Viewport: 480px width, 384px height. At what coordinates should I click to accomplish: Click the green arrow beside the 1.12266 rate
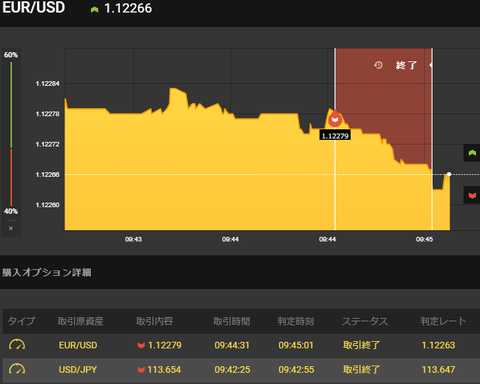pos(94,9)
